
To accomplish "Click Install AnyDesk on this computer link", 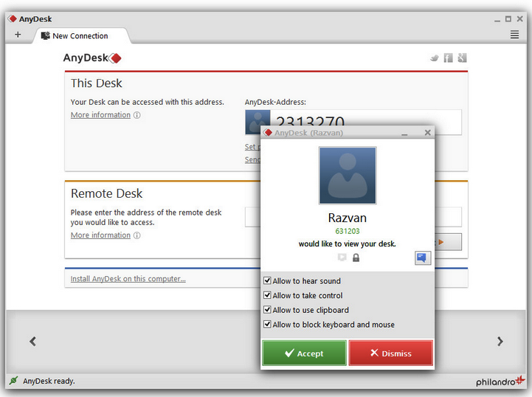I will (128, 279).
